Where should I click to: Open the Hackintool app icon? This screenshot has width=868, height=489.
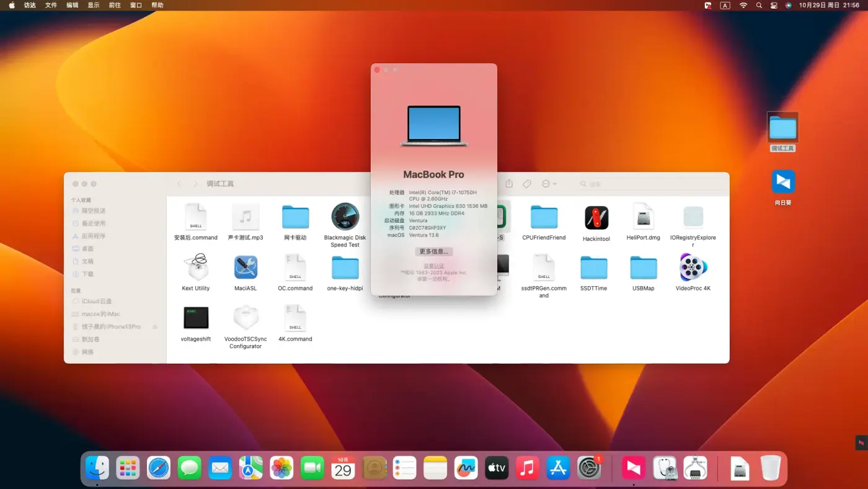pyautogui.click(x=596, y=218)
